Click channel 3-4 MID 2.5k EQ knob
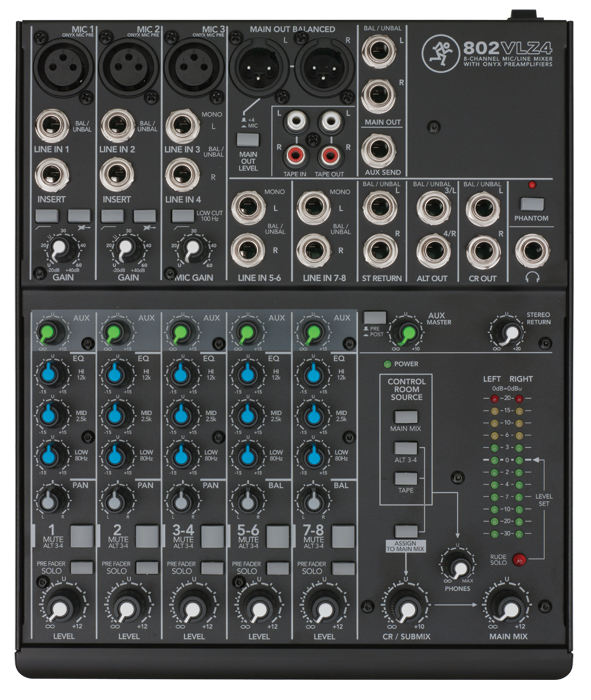The height and width of the screenshot is (700, 591). (181, 414)
